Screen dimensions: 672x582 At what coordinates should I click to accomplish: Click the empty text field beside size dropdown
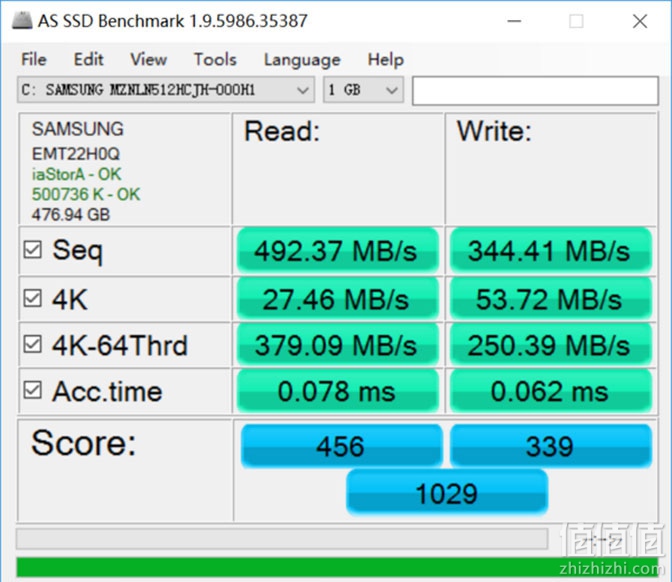535,90
